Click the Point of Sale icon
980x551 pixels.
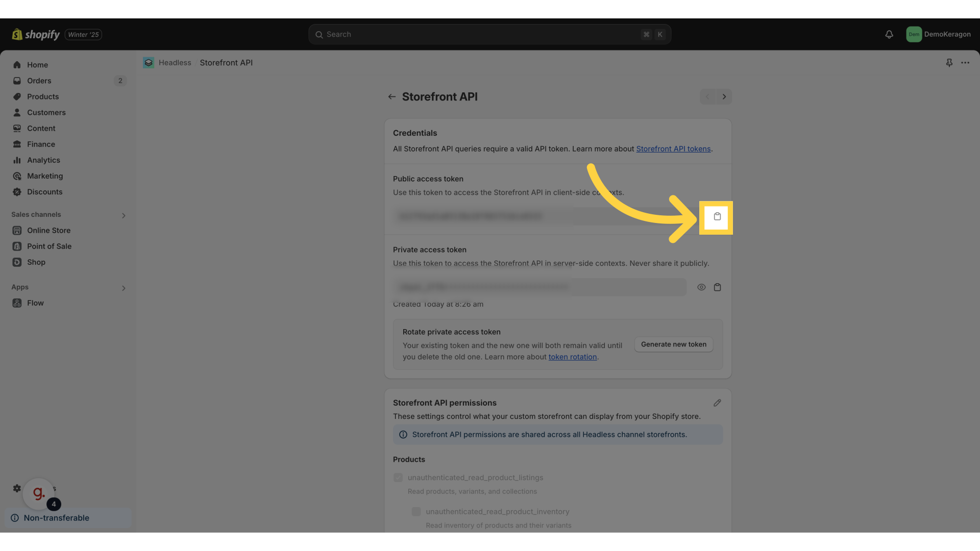pos(17,246)
